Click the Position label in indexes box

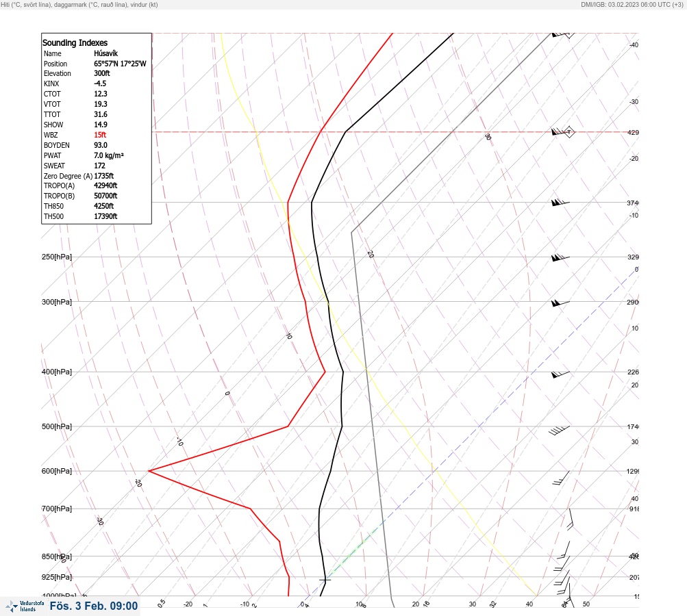[x=55, y=64]
